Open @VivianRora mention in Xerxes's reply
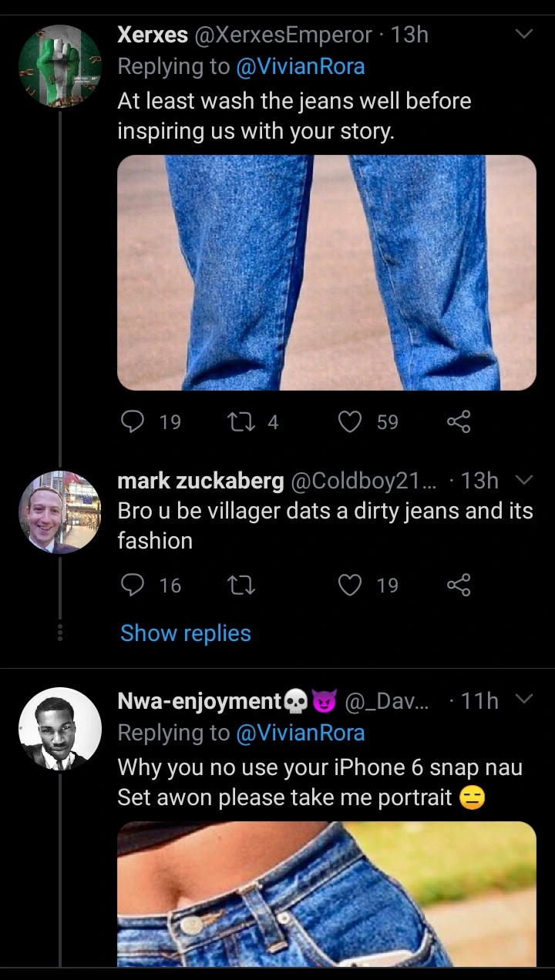 point(300,67)
